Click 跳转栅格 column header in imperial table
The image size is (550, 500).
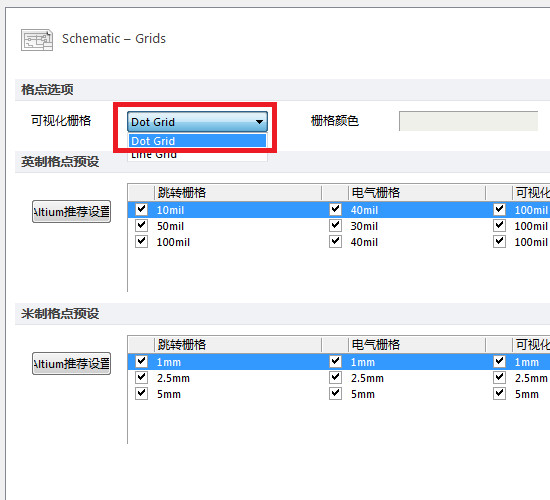[x=238, y=193]
